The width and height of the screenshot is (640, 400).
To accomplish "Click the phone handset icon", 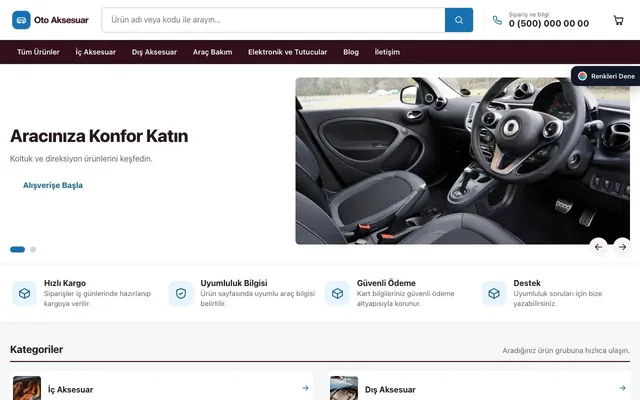I will [x=497, y=20].
